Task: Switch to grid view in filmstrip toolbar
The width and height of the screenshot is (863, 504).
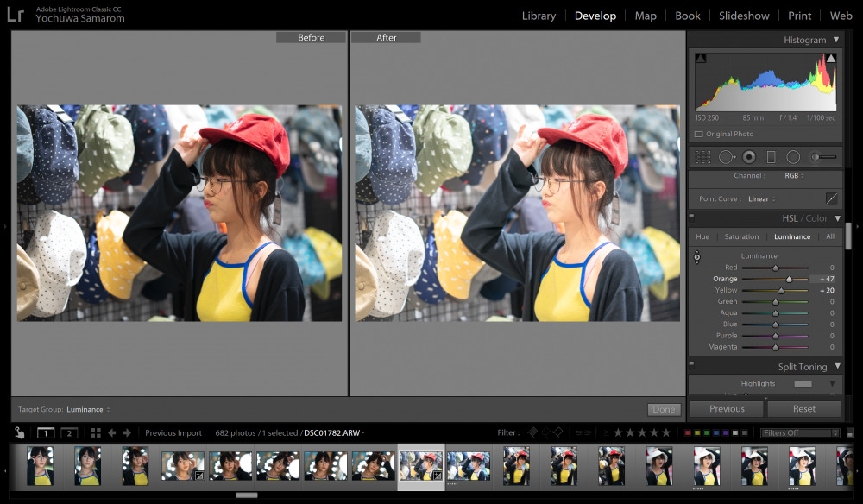Action: 96,433
